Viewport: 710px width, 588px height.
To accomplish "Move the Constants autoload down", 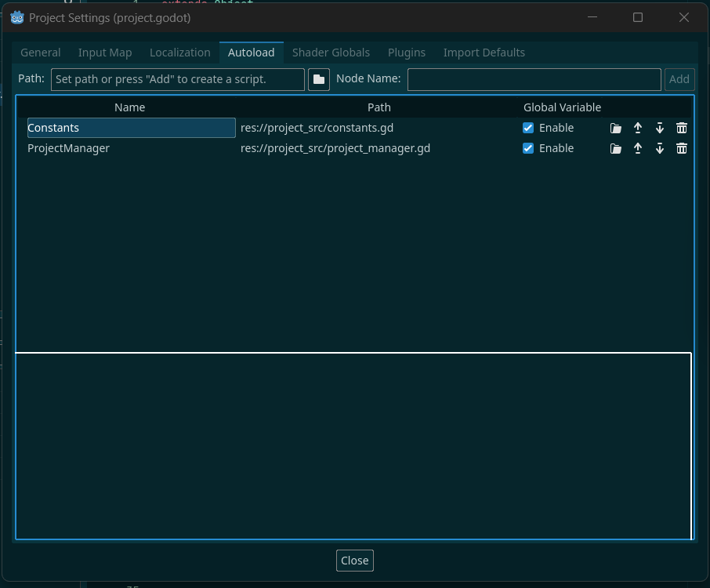I will (x=659, y=127).
